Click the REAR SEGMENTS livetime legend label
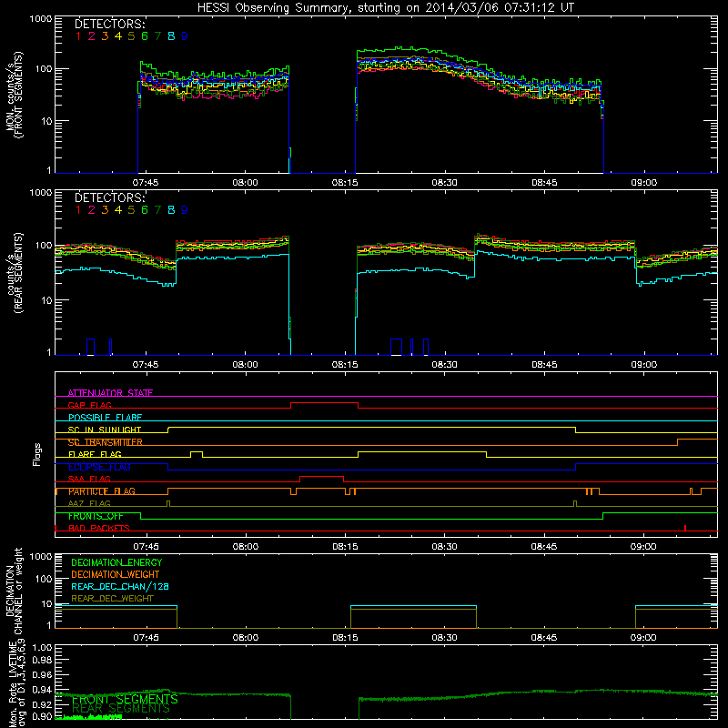Image resolution: width=728 pixels, height=728 pixels. [121, 709]
